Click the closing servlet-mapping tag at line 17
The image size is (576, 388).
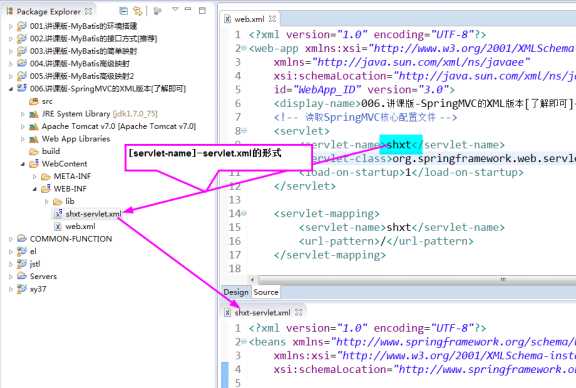[330, 255]
